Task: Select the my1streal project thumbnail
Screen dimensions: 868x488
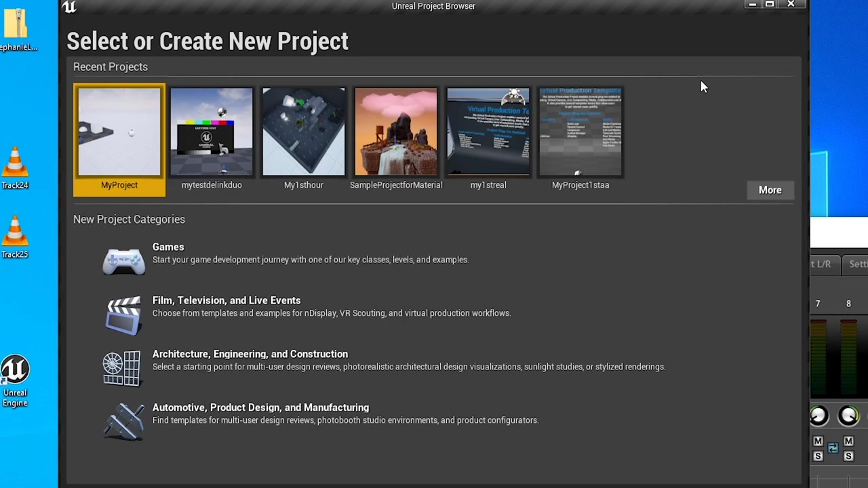Action: tap(488, 132)
